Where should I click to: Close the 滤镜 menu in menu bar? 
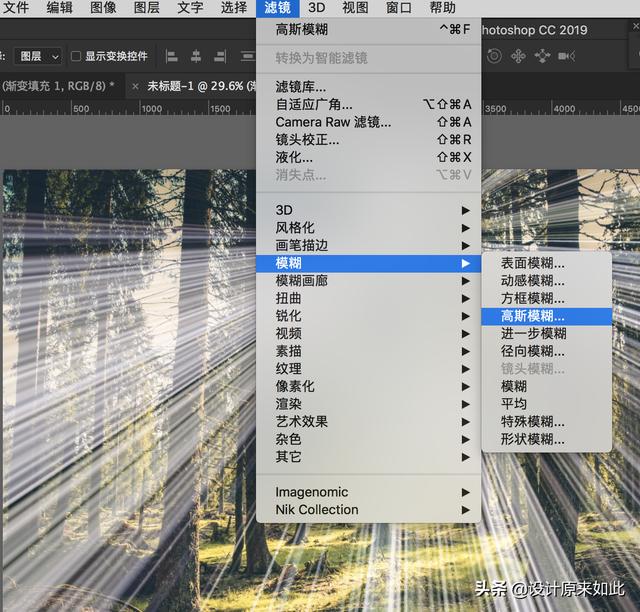click(278, 7)
